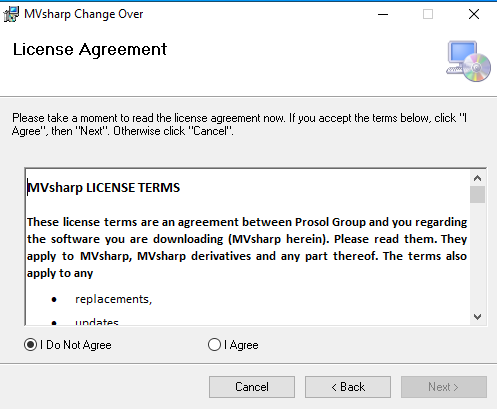497x409 pixels.
Task: Click the 'MVsharp LICENSE TERMS' heading
Action: pos(104,188)
